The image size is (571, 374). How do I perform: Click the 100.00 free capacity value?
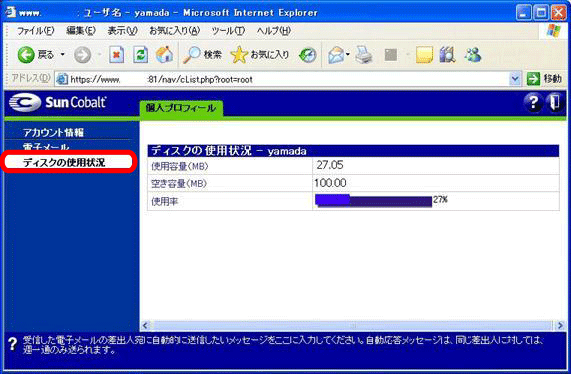point(330,183)
